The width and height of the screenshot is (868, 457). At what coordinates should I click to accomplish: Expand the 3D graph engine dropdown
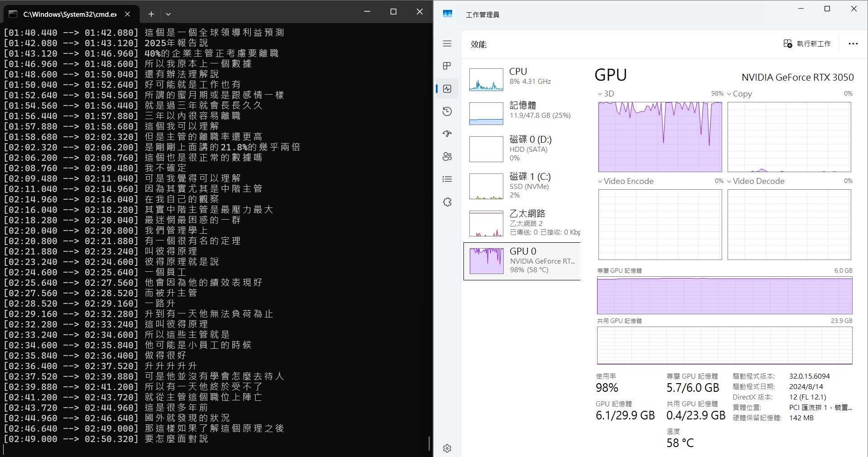pos(606,94)
